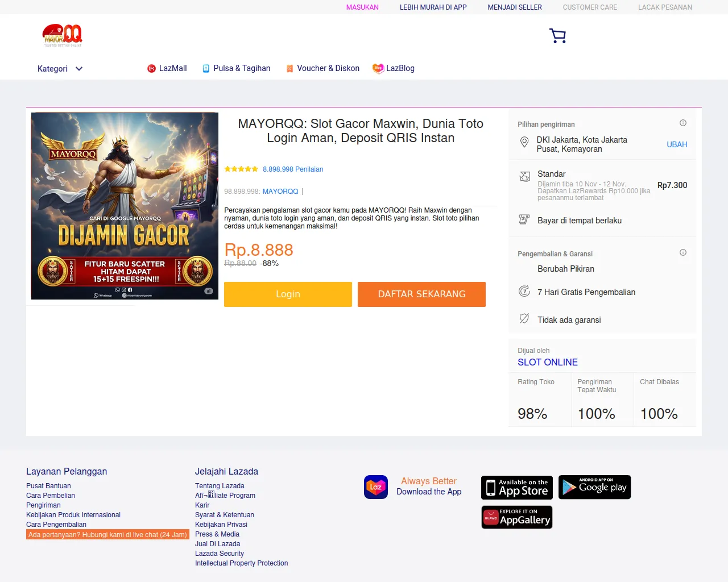
Task: Click the Download the App text
Action: [429, 492]
